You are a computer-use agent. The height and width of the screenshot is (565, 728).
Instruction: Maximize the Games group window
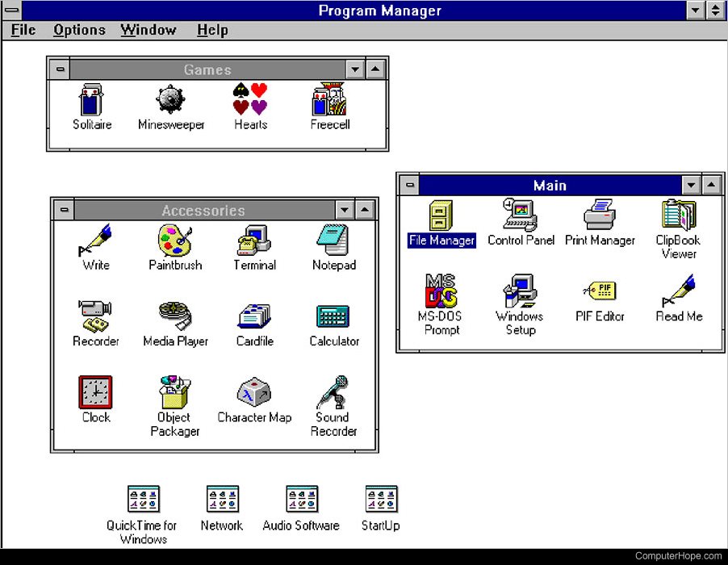coord(375,69)
